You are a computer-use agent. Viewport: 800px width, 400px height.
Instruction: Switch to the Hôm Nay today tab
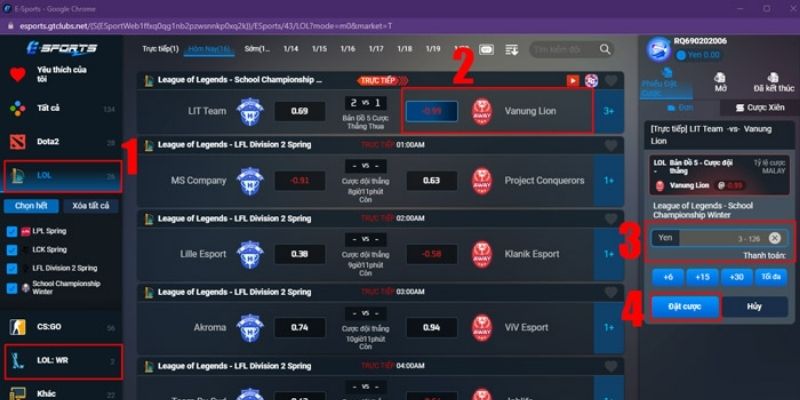(209, 49)
